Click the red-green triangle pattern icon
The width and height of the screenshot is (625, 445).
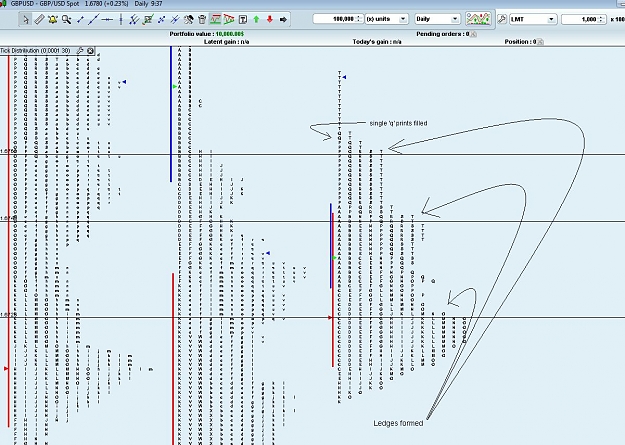pos(229,19)
